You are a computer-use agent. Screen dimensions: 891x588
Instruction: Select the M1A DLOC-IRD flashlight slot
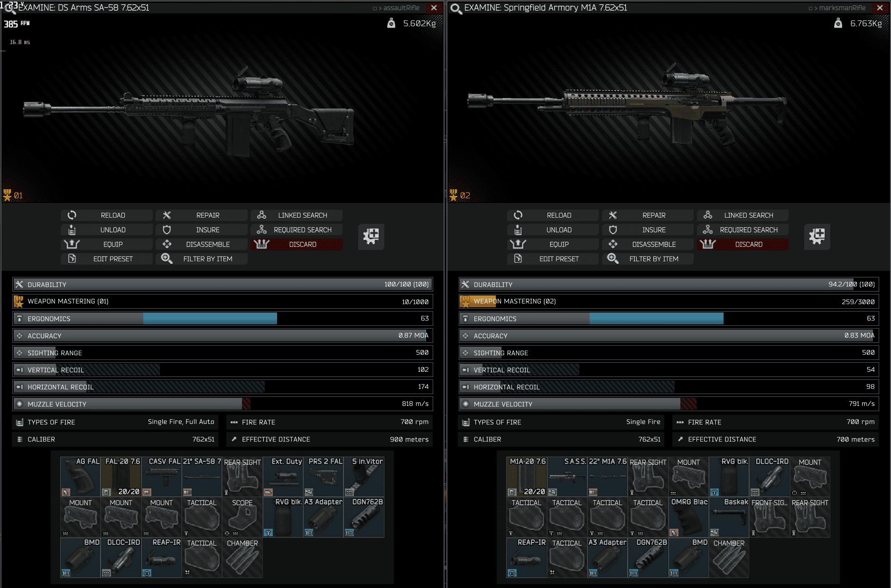[770, 477]
